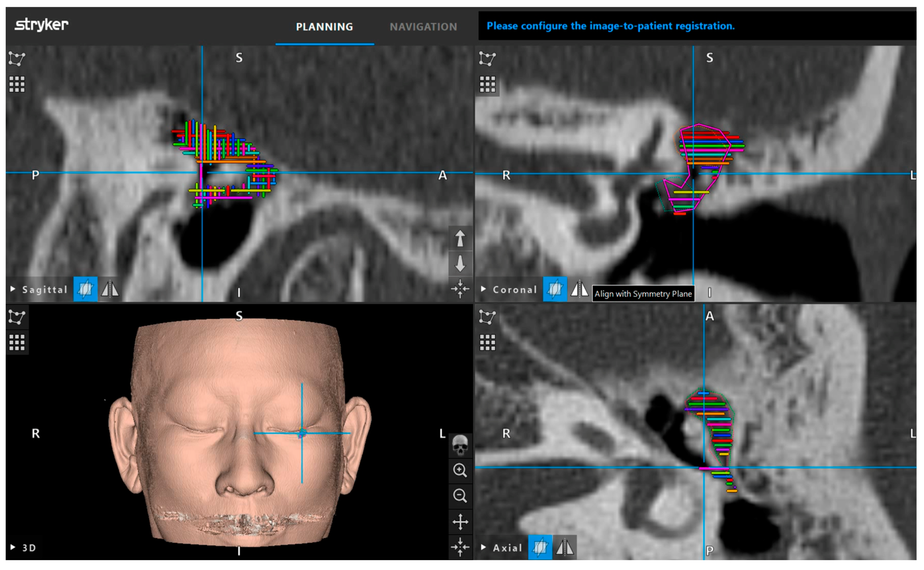Screen dimensions: 924x570
Task: Select the PLANNING tab
Action: 324,27
